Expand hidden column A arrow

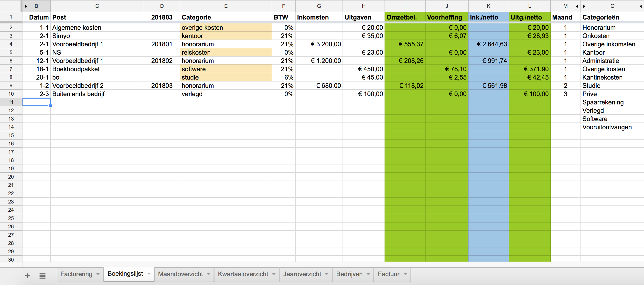(26, 6)
